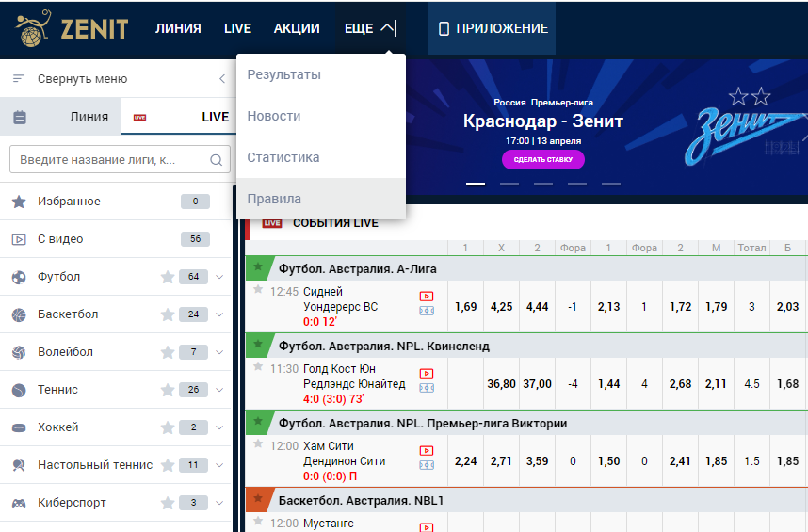
Task: Go to the fifth banner slide indicator
Action: 611,184
